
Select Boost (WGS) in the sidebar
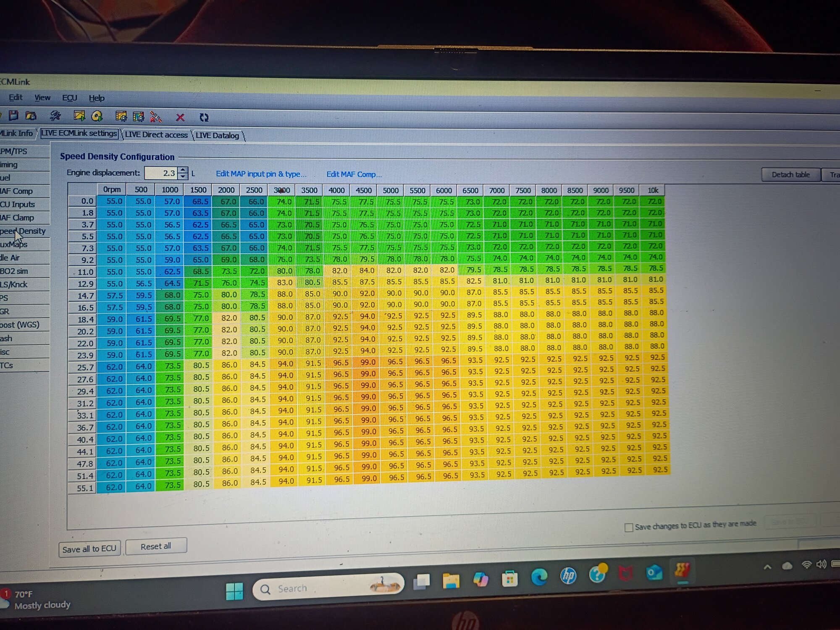(24, 325)
